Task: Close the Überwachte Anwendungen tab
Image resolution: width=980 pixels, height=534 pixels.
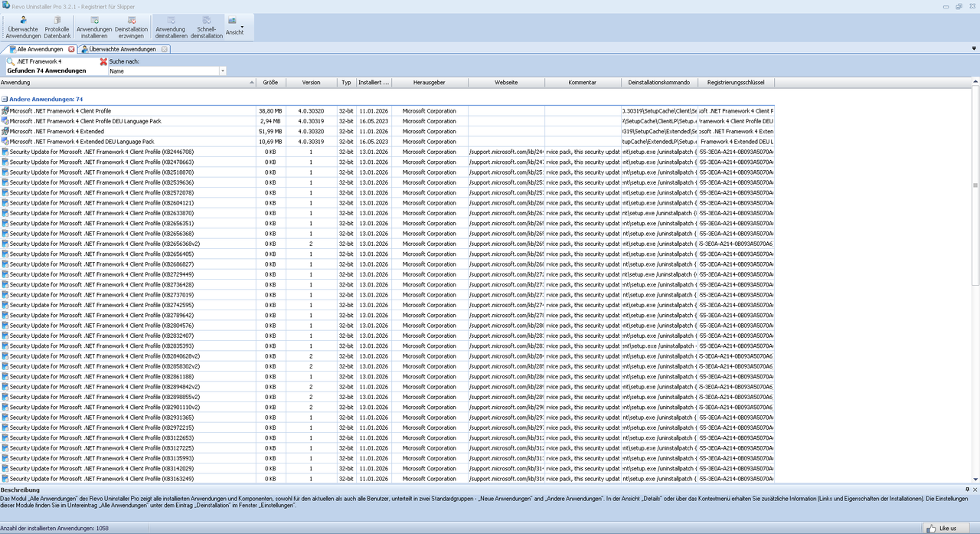Action: pos(165,49)
